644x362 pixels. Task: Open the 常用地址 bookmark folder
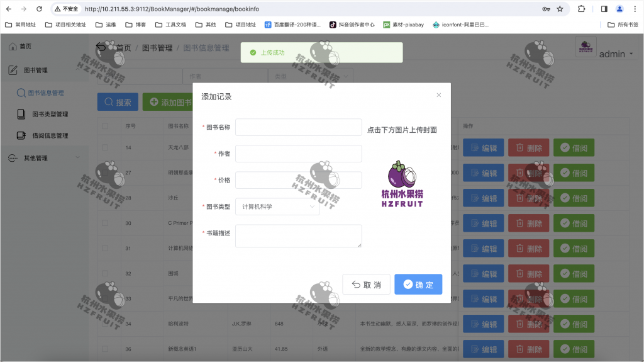coord(21,25)
